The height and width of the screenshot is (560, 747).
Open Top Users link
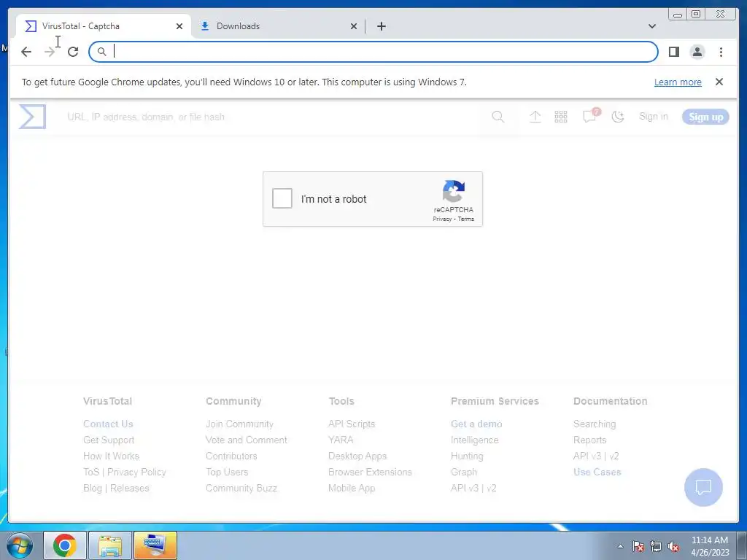point(227,472)
